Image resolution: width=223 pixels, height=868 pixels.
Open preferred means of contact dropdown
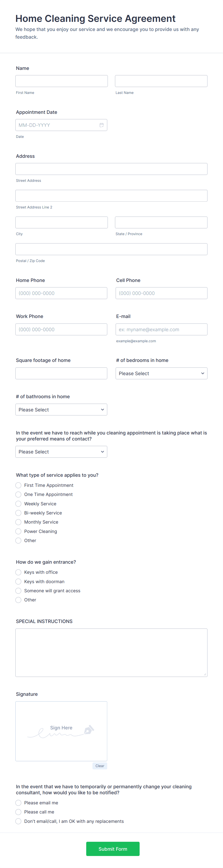click(61, 452)
